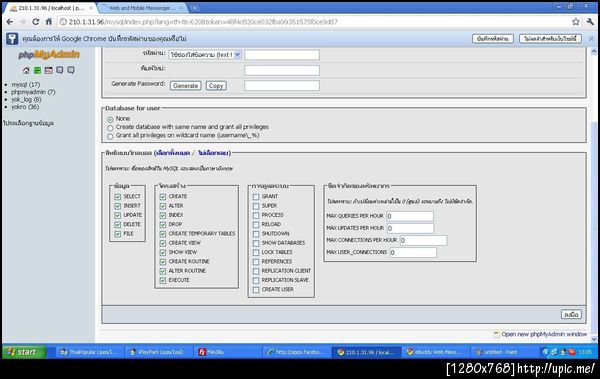This screenshot has width=600, height=379.
Task: Uncheck the FILE privilege
Action: pyautogui.click(x=117, y=234)
